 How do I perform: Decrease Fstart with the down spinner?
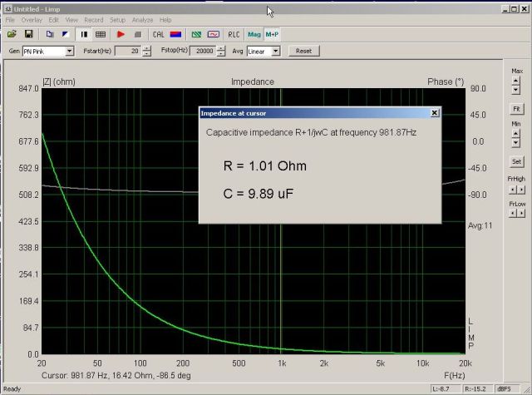[x=146, y=54]
